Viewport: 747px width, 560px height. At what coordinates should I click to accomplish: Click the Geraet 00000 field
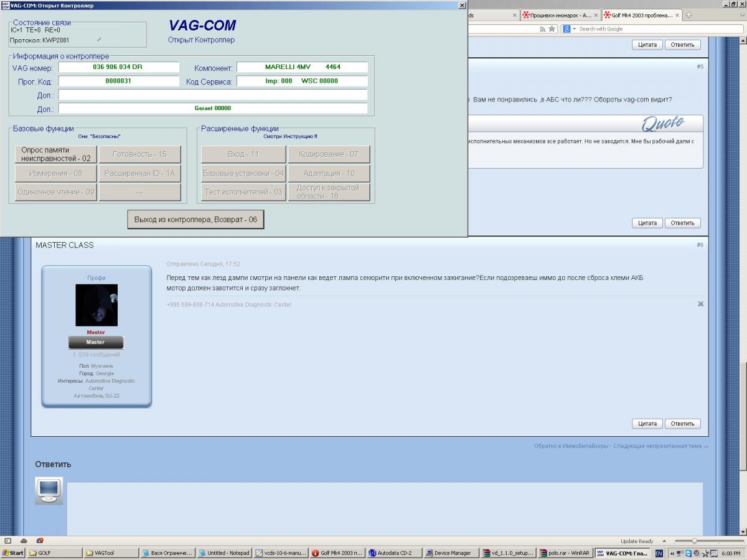(x=213, y=108)
